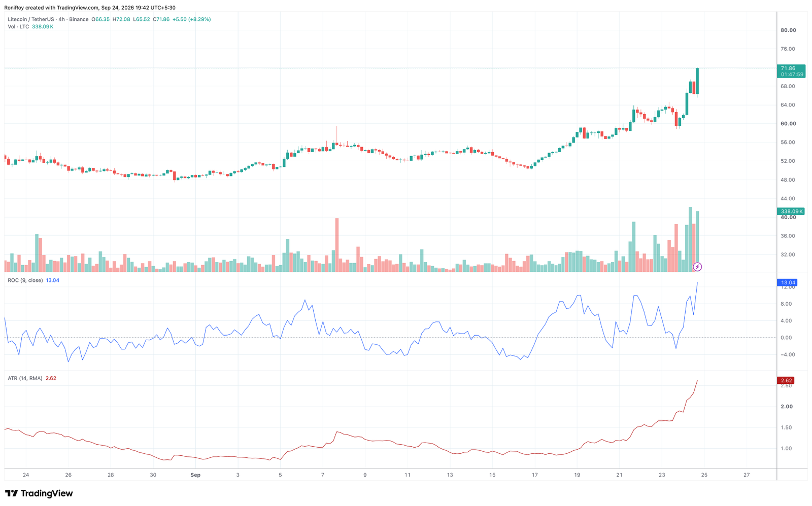Viewport: 812px width, 506px height.
Task: Click the date 24 on the time axis
Action: point(26,475)
